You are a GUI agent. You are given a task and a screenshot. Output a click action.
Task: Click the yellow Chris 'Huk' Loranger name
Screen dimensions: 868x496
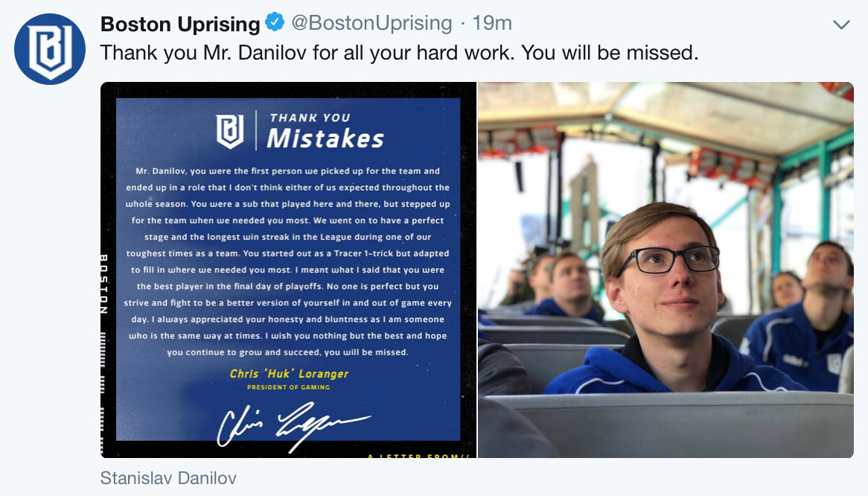point(289,374)
